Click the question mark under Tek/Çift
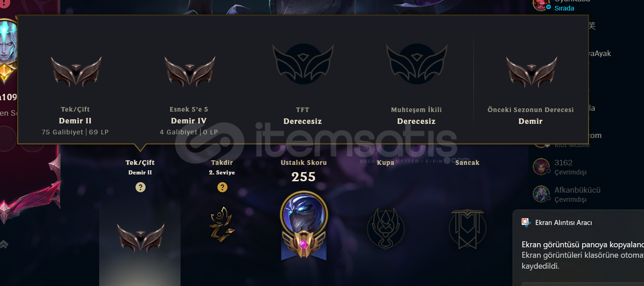Viewport: 644px width, 286px height. 141,187
